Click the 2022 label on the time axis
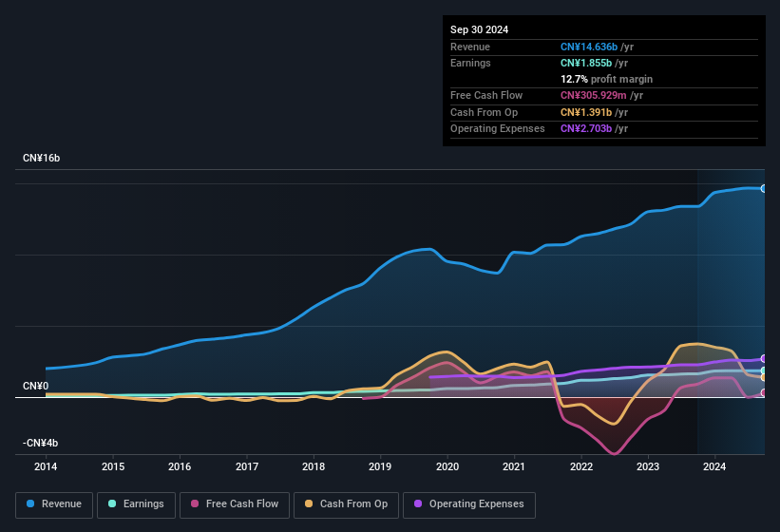Screen dimensions: 780x532 (x=581, y=466)
